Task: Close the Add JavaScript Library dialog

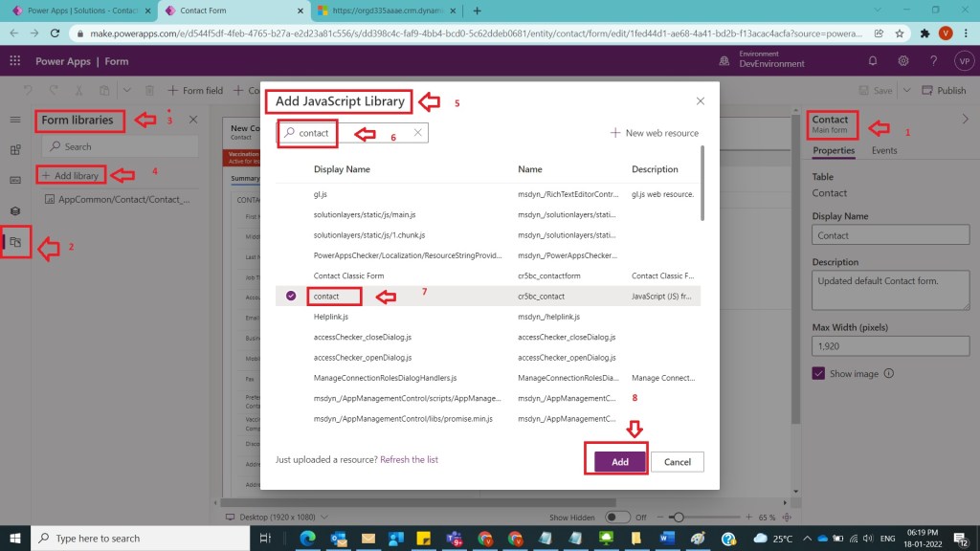Action: [x=700, y=100]
